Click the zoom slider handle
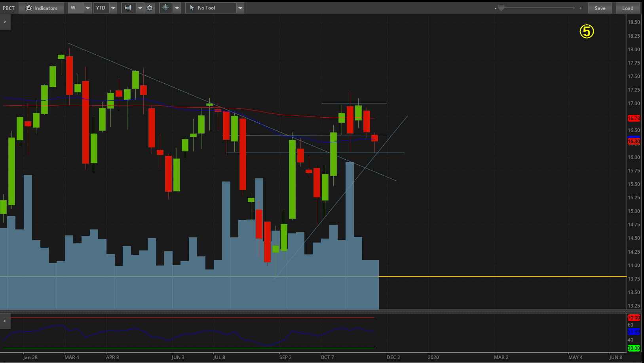The width and height of the screenshot is (644, 363). [x=501, y=8]
